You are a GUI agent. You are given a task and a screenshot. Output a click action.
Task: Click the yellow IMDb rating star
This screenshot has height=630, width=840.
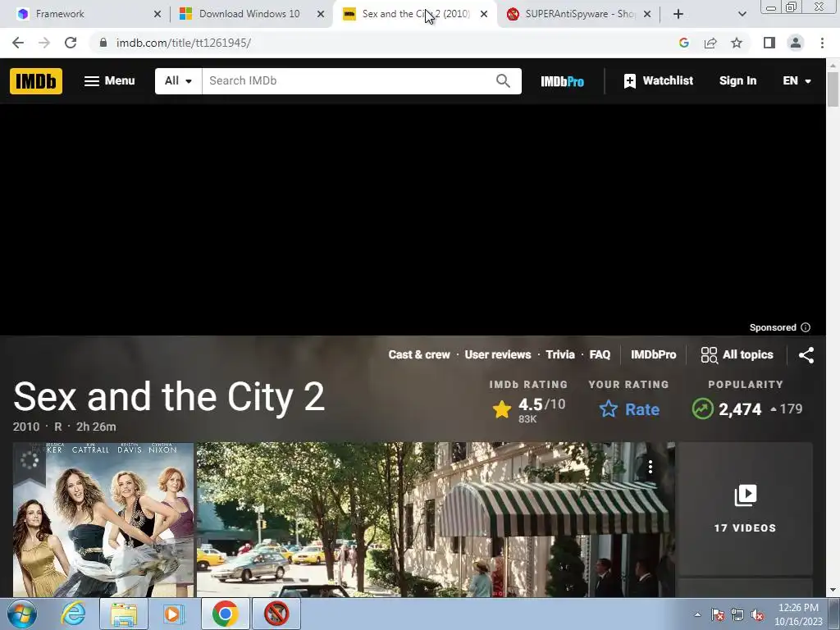502,410
